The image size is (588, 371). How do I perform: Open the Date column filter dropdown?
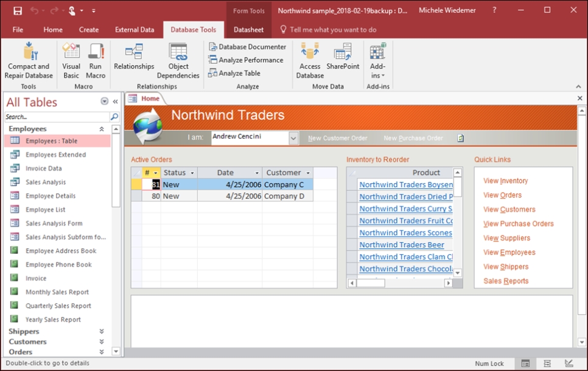point(257,173)
